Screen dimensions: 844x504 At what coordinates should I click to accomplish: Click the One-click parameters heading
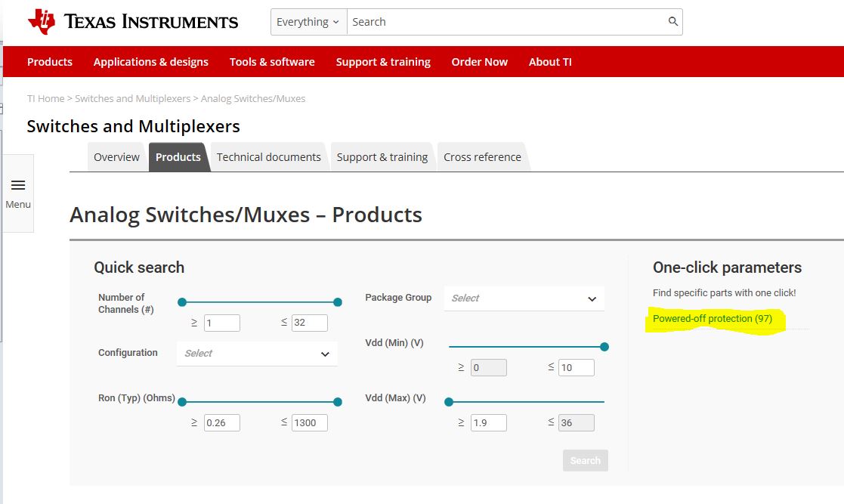coord(727,267)
